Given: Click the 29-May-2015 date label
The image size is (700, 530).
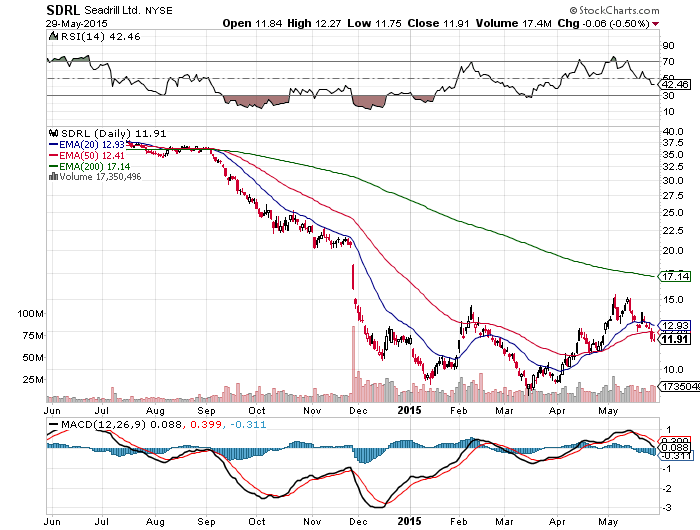Looking at the screenshot, I should [x=76, y=24].
